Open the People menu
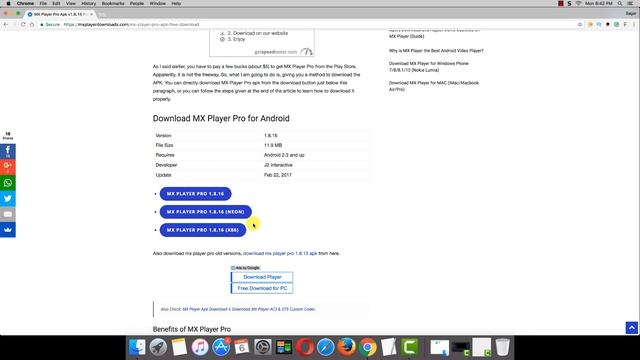640x360 pixels. click(x=137, y=3)
